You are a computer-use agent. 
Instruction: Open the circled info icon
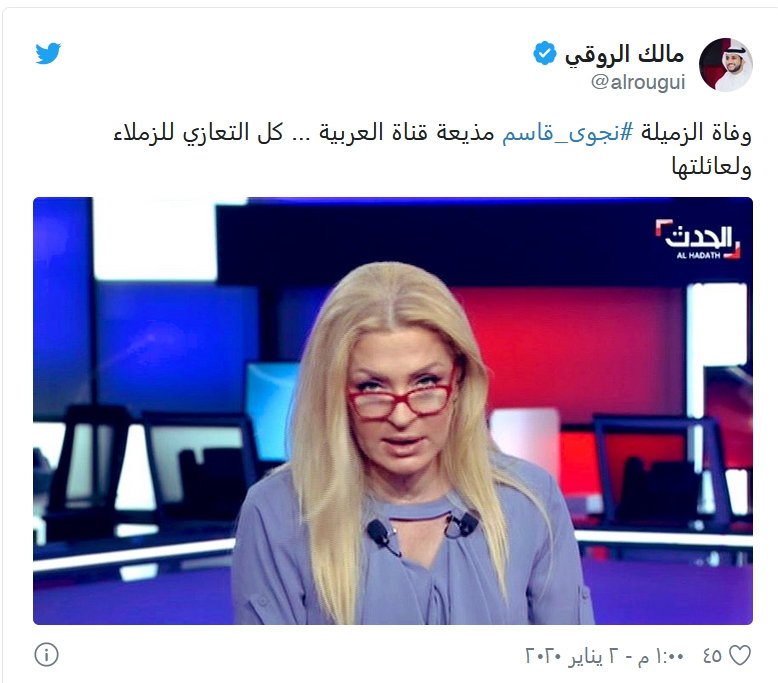[47, 655]
